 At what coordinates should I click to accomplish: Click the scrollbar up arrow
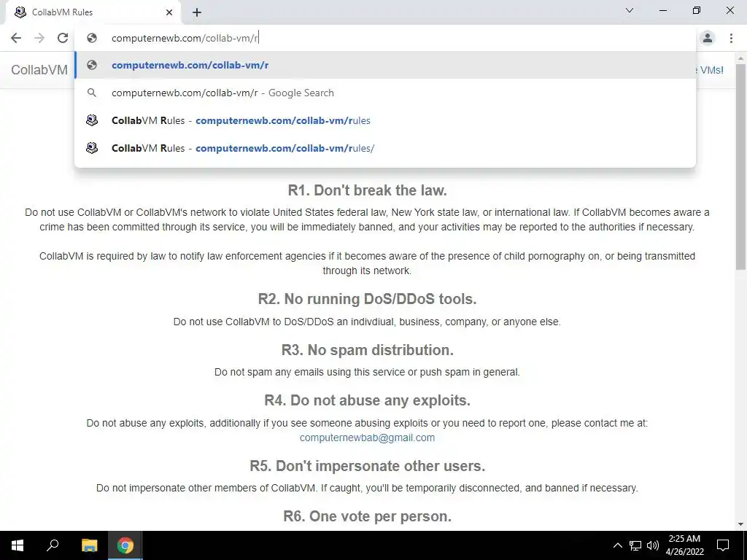[740, 58]
